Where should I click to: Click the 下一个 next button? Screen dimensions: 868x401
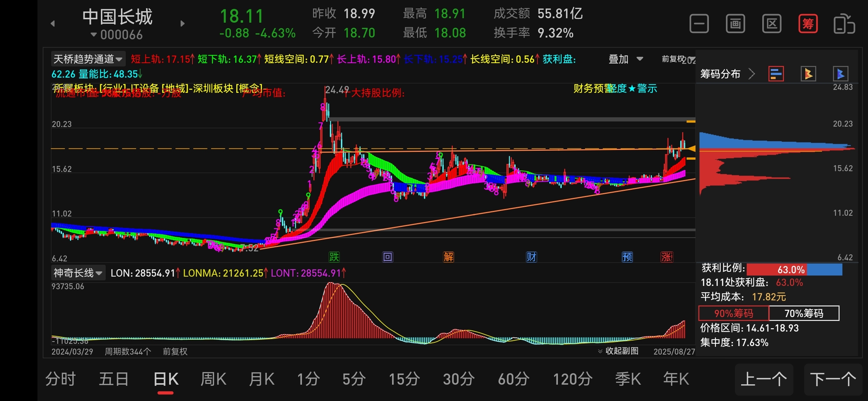[x=833, y=379]
